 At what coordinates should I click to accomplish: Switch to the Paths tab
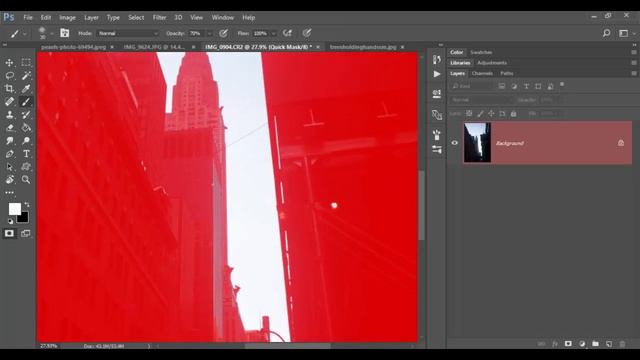[x=507, y=73]
